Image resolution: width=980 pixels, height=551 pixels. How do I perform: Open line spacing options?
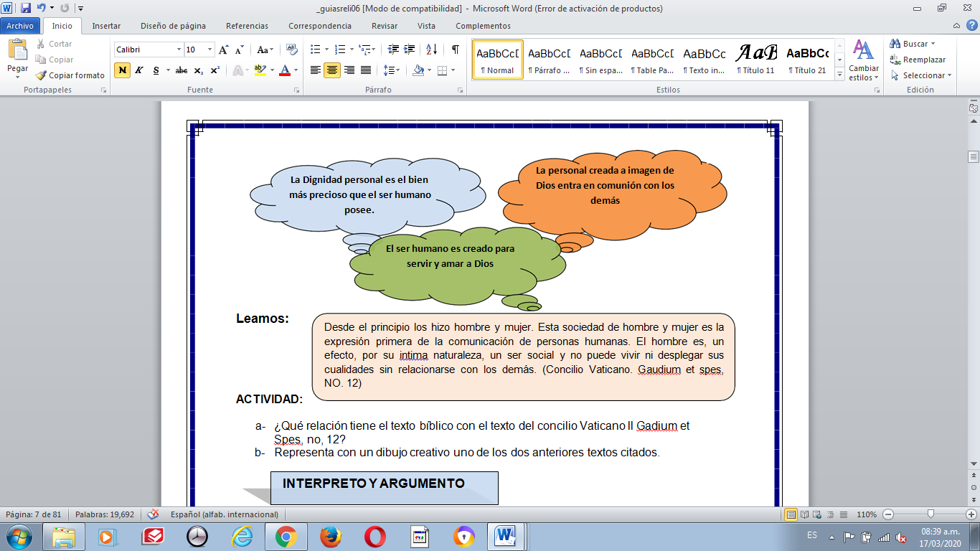(x=391, y=70)
